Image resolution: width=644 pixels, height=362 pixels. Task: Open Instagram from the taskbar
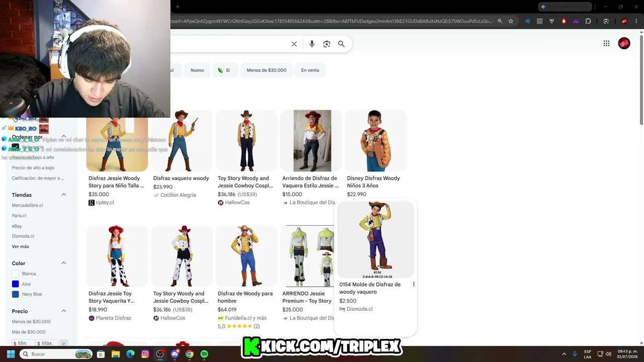[x=145, y=354]
